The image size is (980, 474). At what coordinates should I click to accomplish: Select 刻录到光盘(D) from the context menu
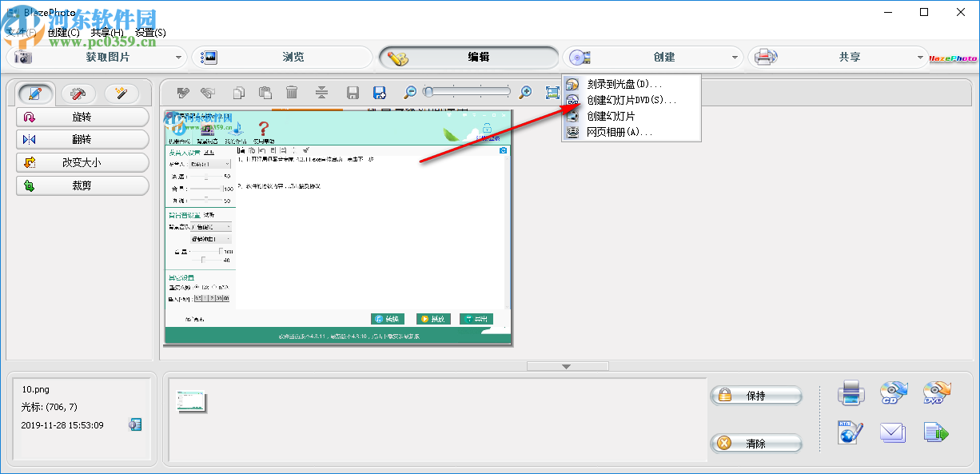(x=623, y=83)
